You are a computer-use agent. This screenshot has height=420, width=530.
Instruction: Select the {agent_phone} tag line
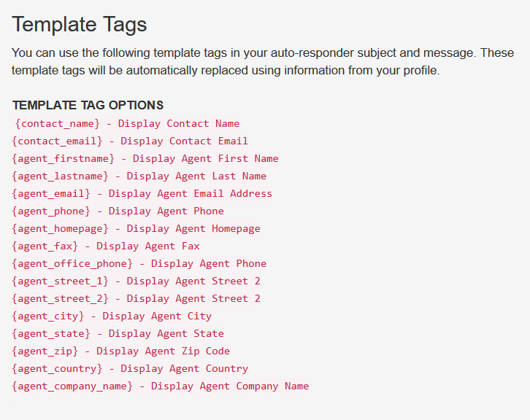click(118, 211)
